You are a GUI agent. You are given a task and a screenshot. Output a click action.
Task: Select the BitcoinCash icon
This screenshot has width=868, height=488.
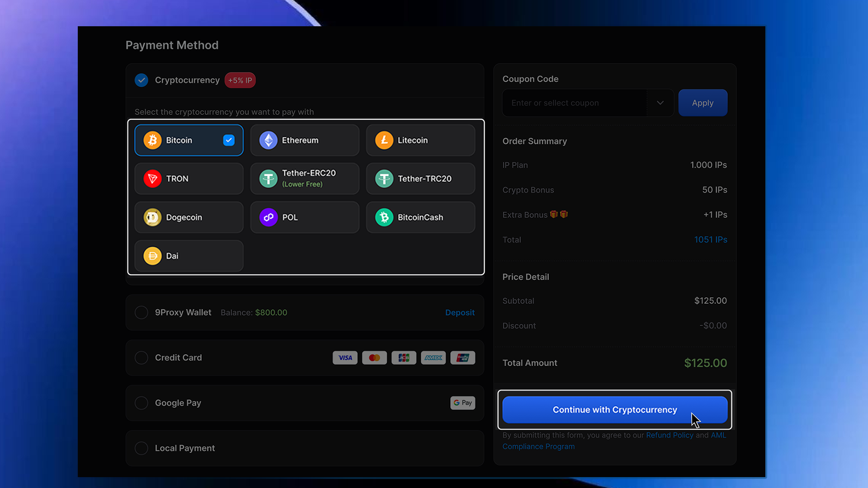click(x=384, y=217)
